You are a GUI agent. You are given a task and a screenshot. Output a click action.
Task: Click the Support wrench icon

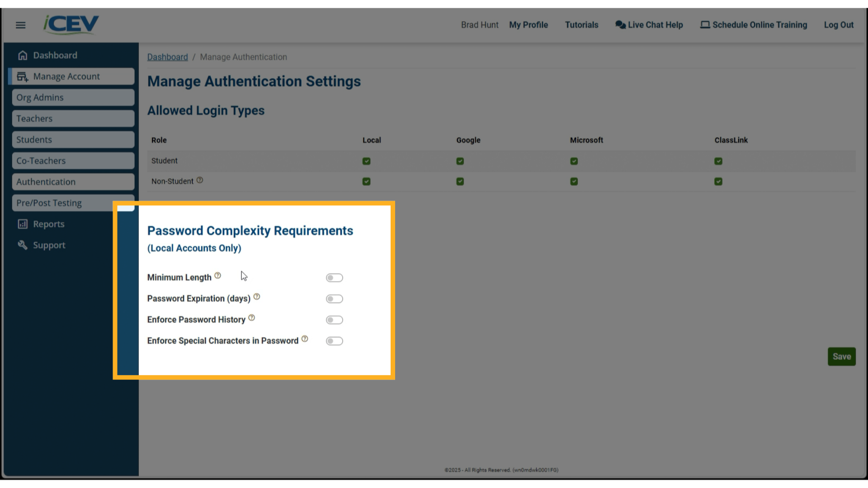click(23, 245)
